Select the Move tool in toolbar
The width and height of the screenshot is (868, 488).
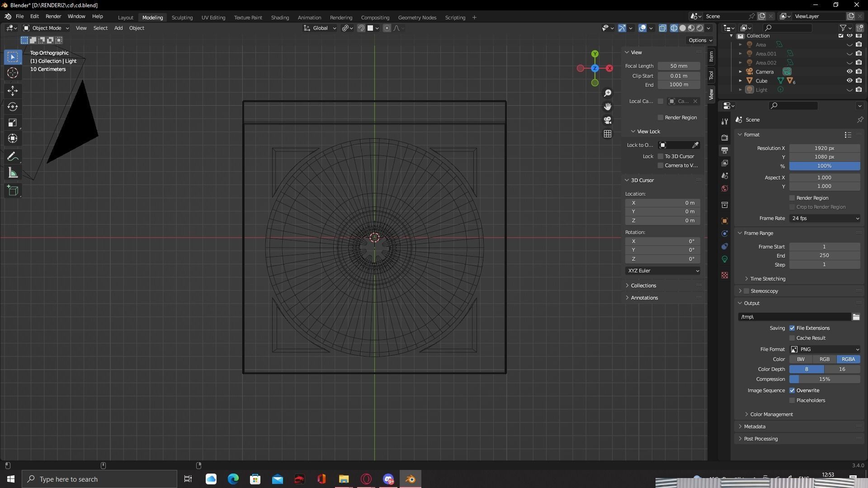13,91
